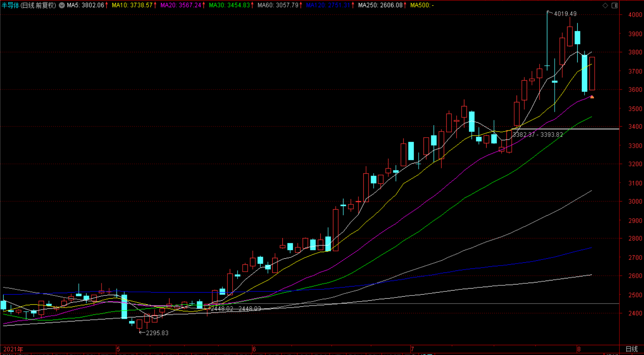Click the 日线 period label at bottom right
The image size is (644, 355).
631,349
